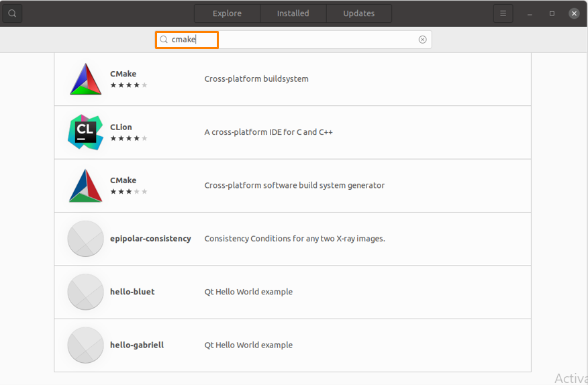This screenshot has width=588, height=385.
Task: Click the magnifier icon inside search box
Action: point(164,40)
